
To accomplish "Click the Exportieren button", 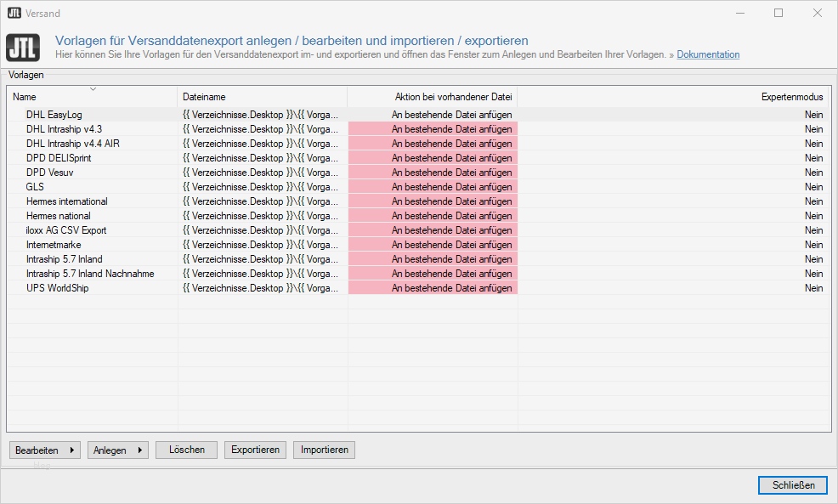I will [256, 450].
